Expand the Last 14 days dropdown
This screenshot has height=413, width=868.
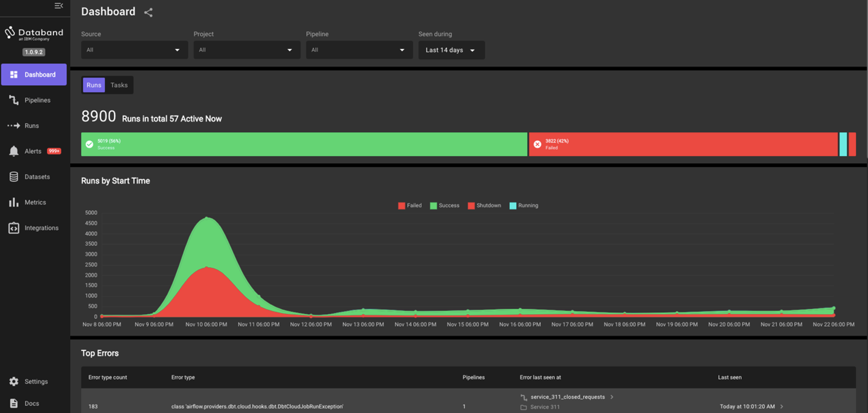point(451,50)
